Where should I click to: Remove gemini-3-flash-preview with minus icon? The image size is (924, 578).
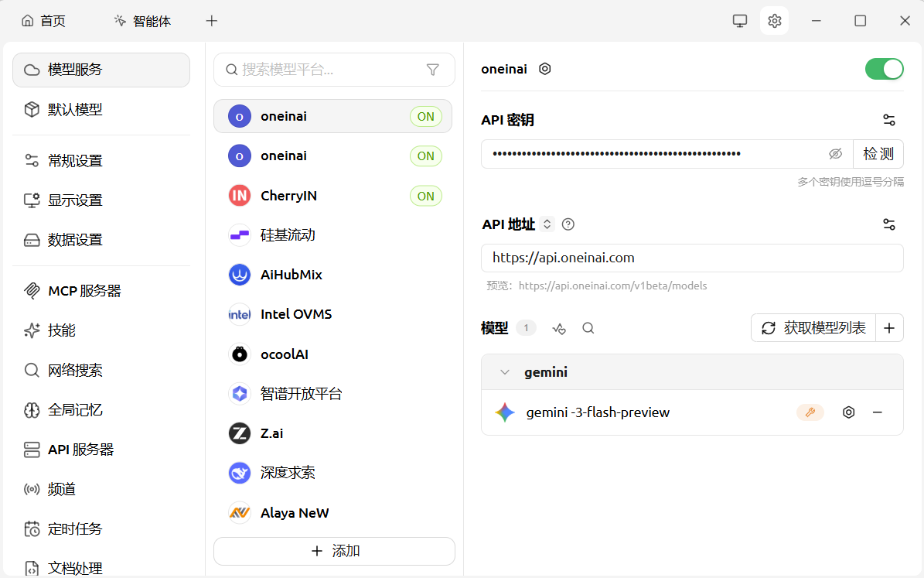point(878,412)
